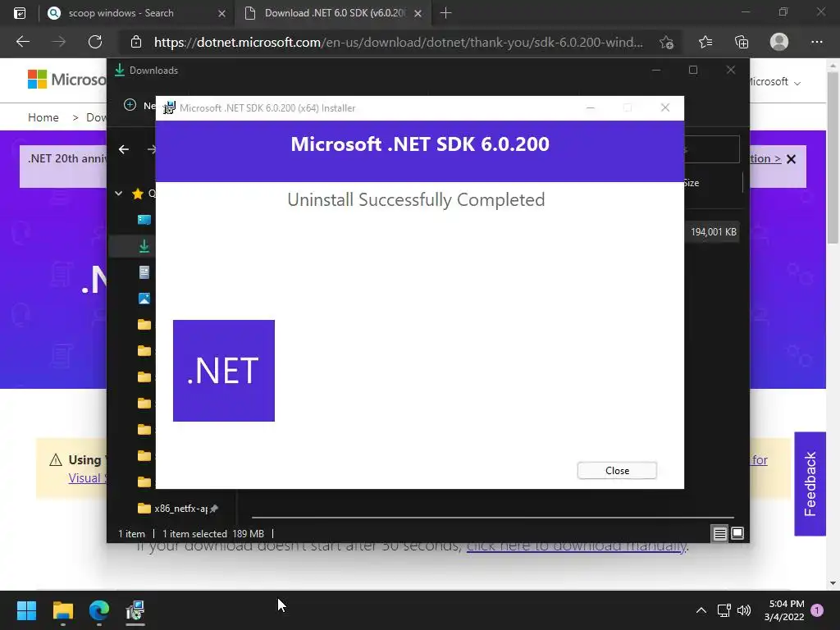Image resolution: width=840 pixels, height=630 pixels.
Task: Close the Download .NET 6.0 SDK tab
Action: 418,13
